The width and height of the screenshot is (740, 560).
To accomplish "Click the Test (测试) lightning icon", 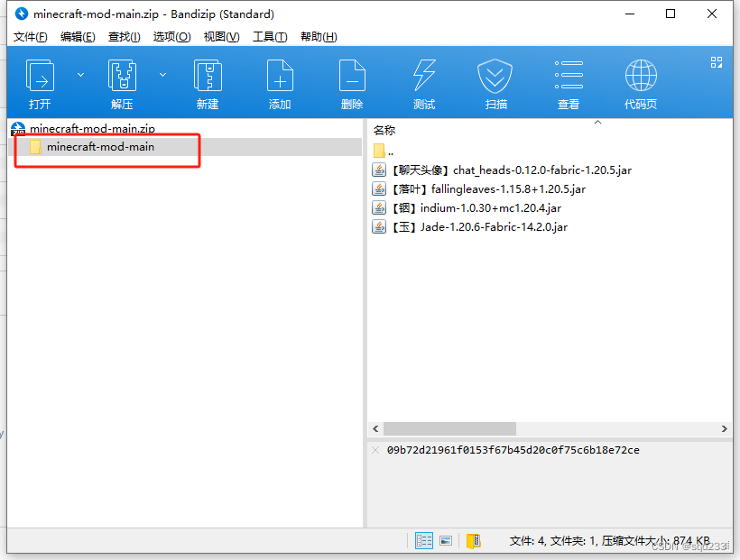I will point(424,76).
